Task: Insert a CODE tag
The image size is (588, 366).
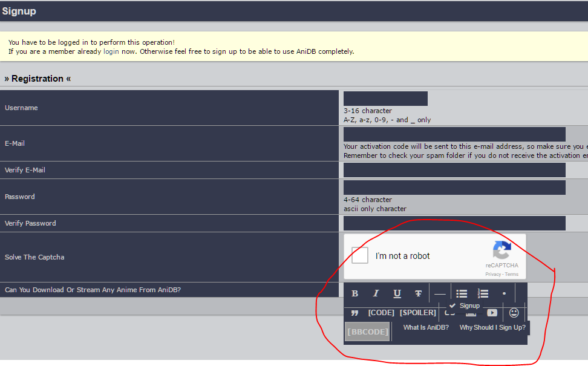Action: (381, 313)
